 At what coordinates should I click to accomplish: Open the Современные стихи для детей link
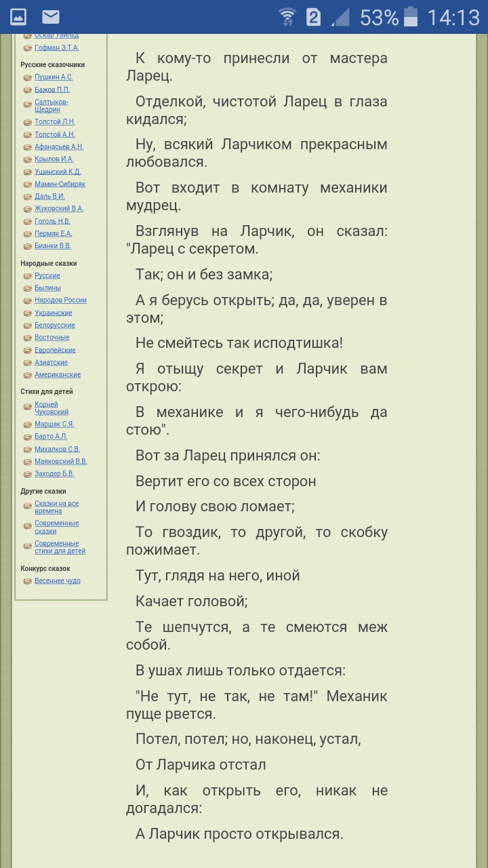(60, 547)
